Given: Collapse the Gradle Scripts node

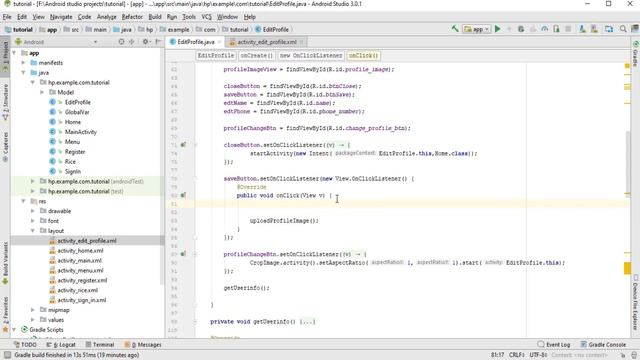Looking at the screenshot, I should pos(14,329).
